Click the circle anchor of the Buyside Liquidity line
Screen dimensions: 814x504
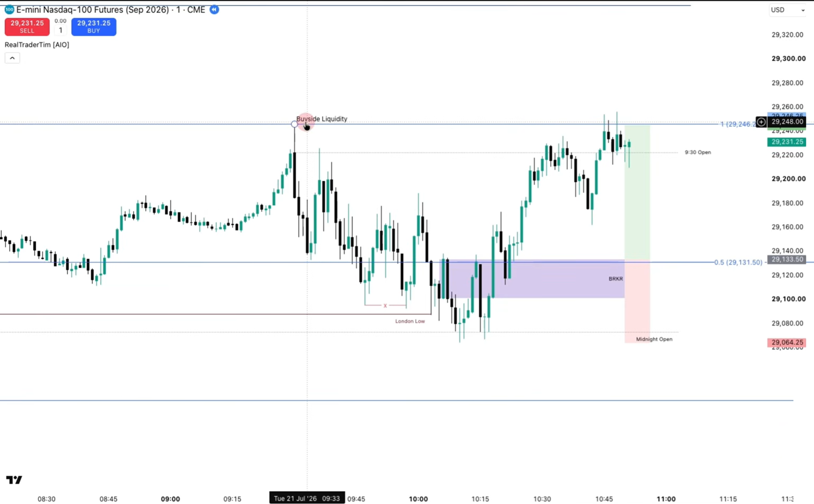(294, 124)
